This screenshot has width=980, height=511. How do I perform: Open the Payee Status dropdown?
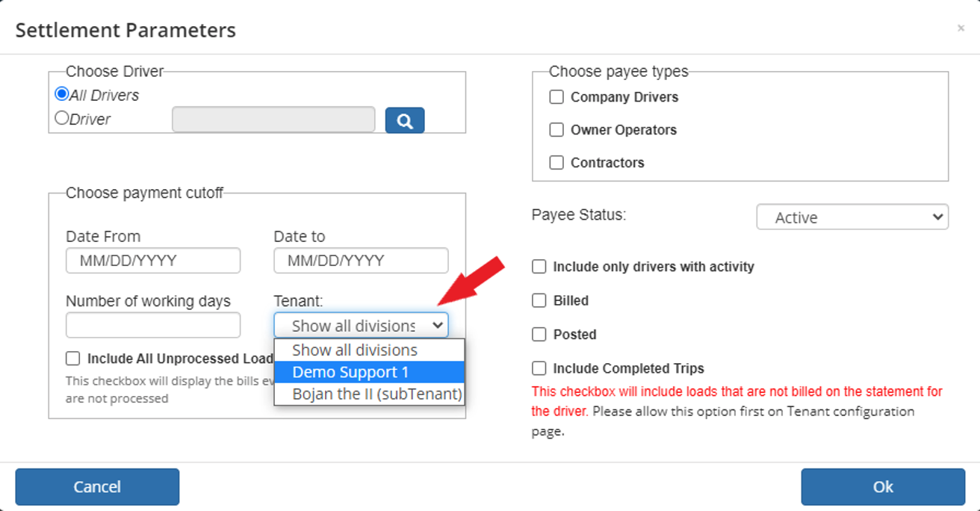[852, 217]
